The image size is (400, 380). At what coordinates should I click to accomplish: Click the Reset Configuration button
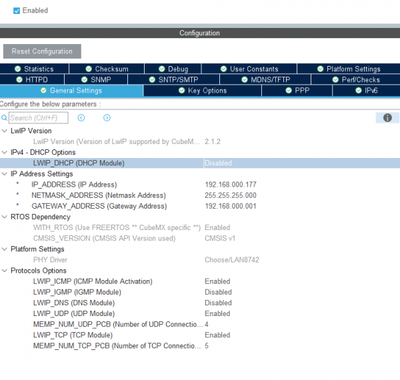[42, 51]
